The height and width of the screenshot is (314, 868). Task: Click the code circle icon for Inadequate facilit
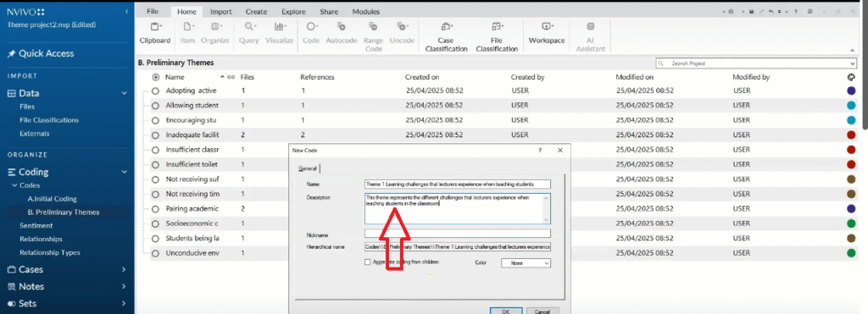pyautogui.click(x=156, y=135)
